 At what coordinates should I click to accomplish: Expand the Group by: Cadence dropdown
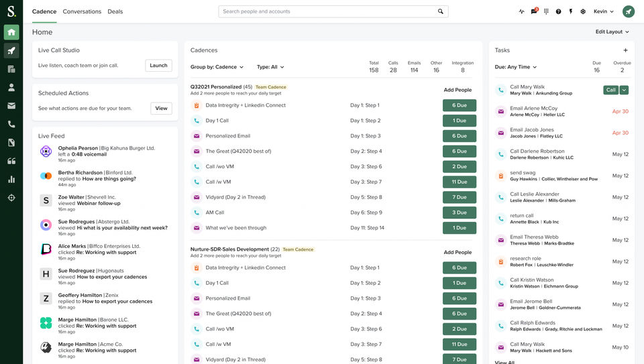(217, 67)
